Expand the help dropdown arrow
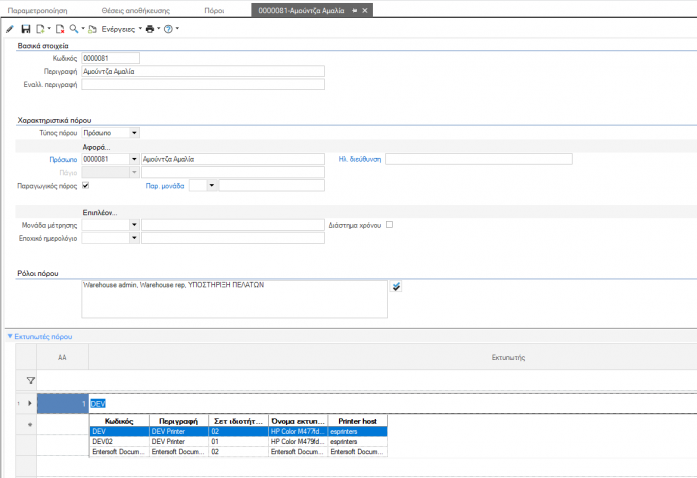697x478 pixels. (x=177, y=28)
